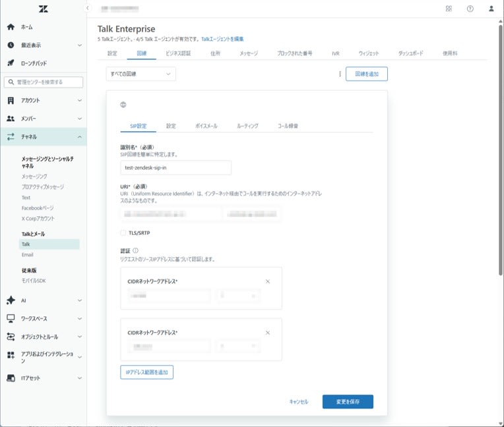The width and height of the screenshot is (504, 427).
Task: Click the 識別名 input field
Action: coord(176,167)
